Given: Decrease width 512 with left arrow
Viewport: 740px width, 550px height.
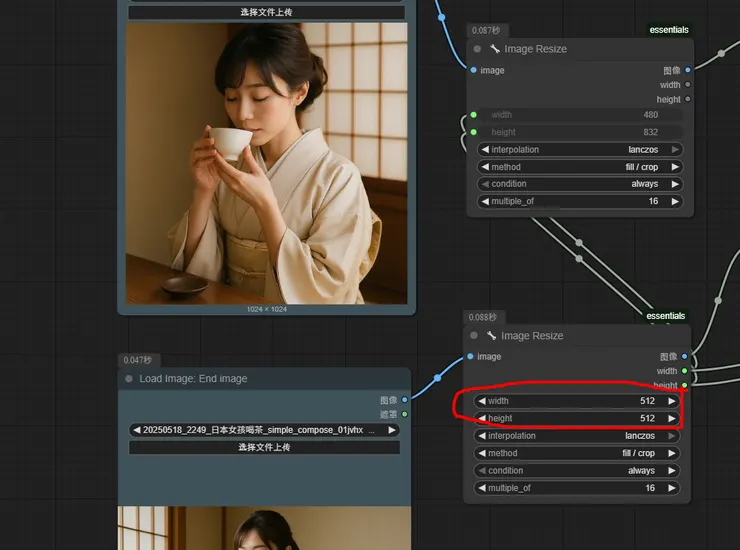Looking at the screenshot, I should pos(481,401).
